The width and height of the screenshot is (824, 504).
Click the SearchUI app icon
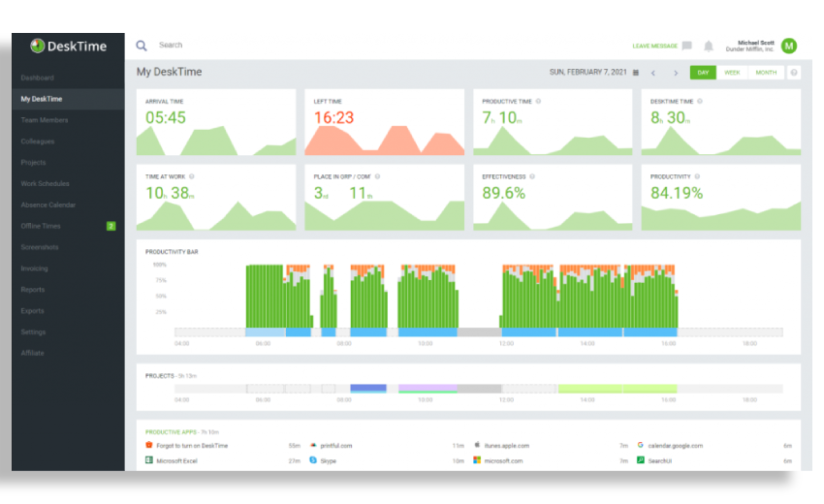(x=641, y=460)
